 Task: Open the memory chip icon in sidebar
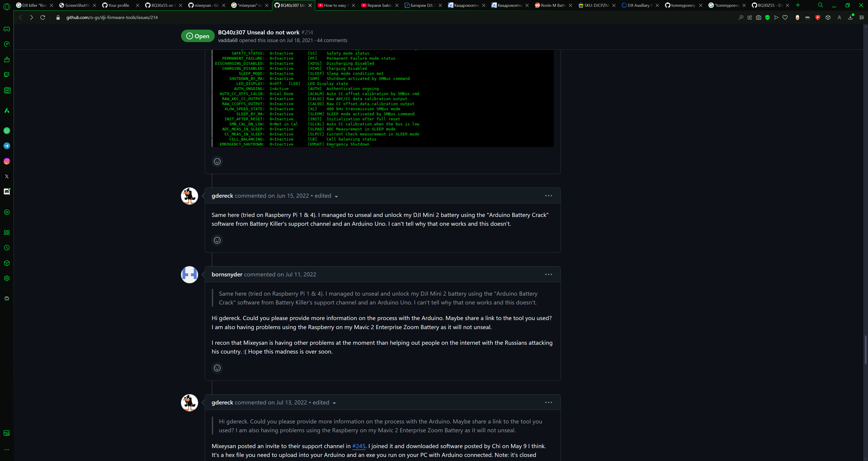pyautogui.click(x=7, y=90)
